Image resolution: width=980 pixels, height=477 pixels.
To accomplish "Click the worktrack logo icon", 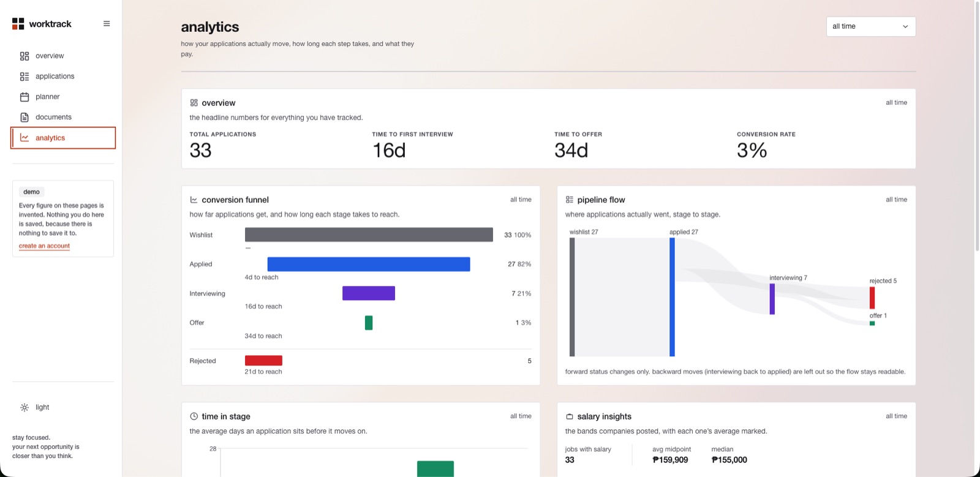I will 18,24.
